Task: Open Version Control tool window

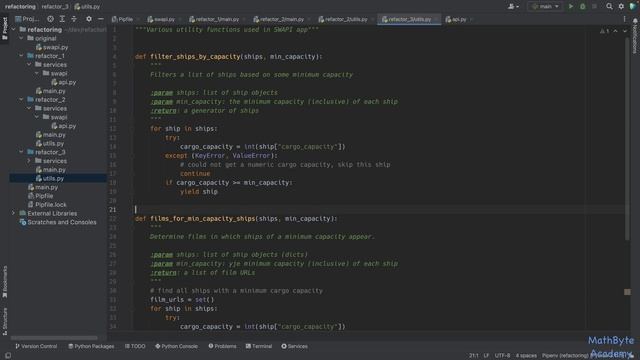Action: [36, 346]
